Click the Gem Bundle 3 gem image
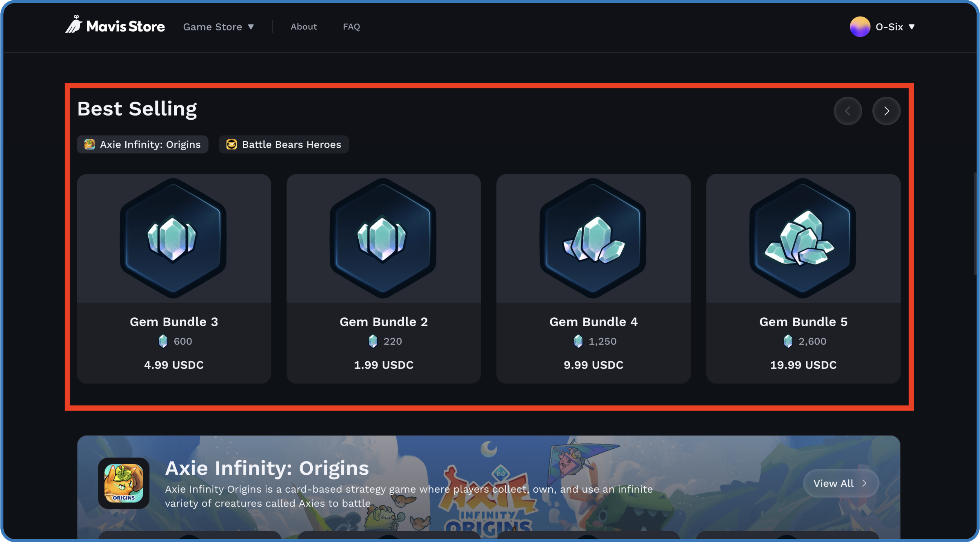The image size is (980, 542). (173, 238)
